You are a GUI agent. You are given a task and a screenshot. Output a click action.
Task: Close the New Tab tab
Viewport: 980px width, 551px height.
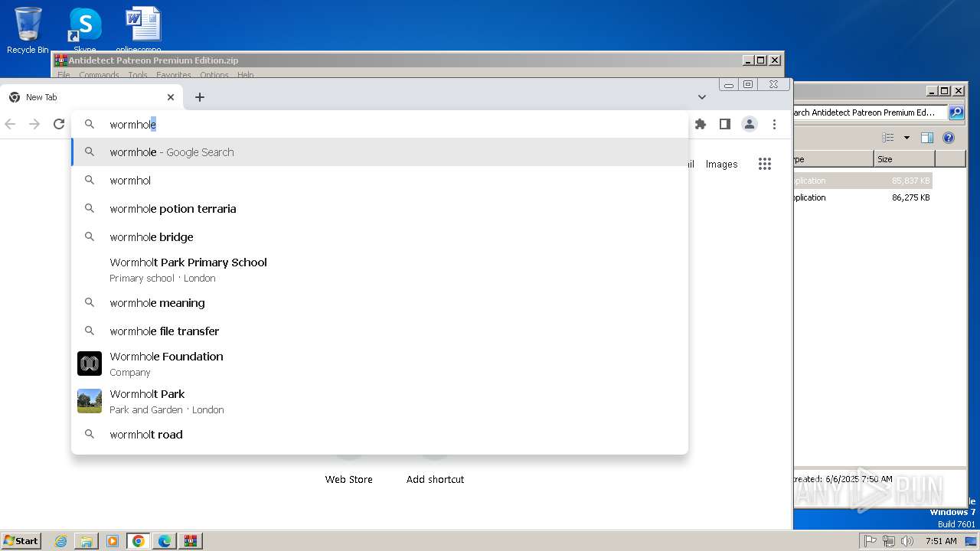pos(171,97)
